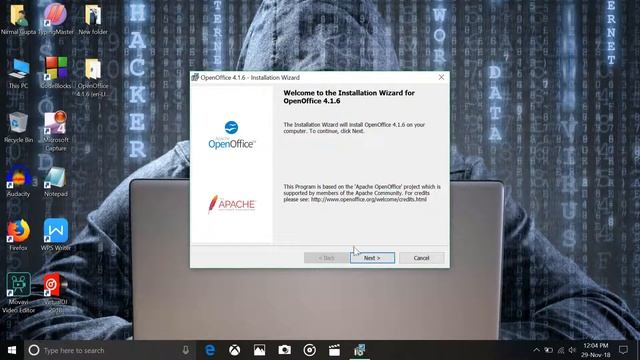Select Microsoft Capture shortcut

[x=56, y=131]
